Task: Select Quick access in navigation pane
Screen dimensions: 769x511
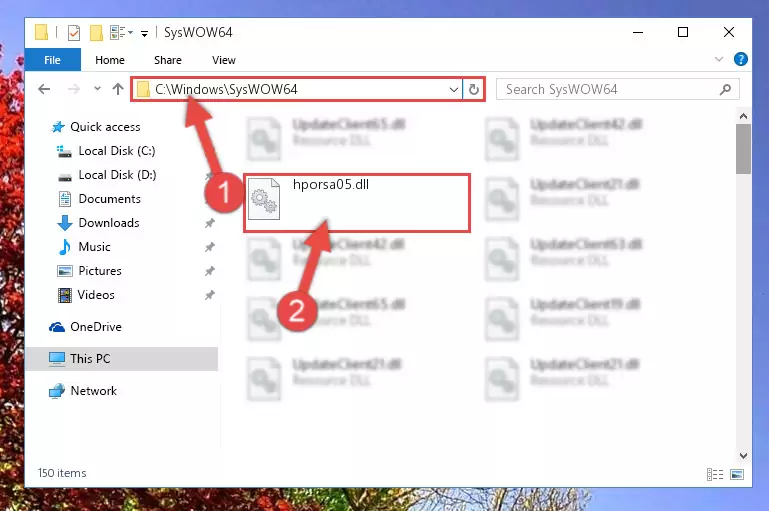Action: (105, 127)
